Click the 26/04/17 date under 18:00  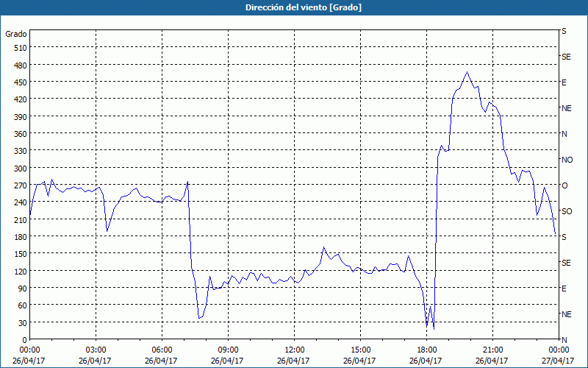426,361
